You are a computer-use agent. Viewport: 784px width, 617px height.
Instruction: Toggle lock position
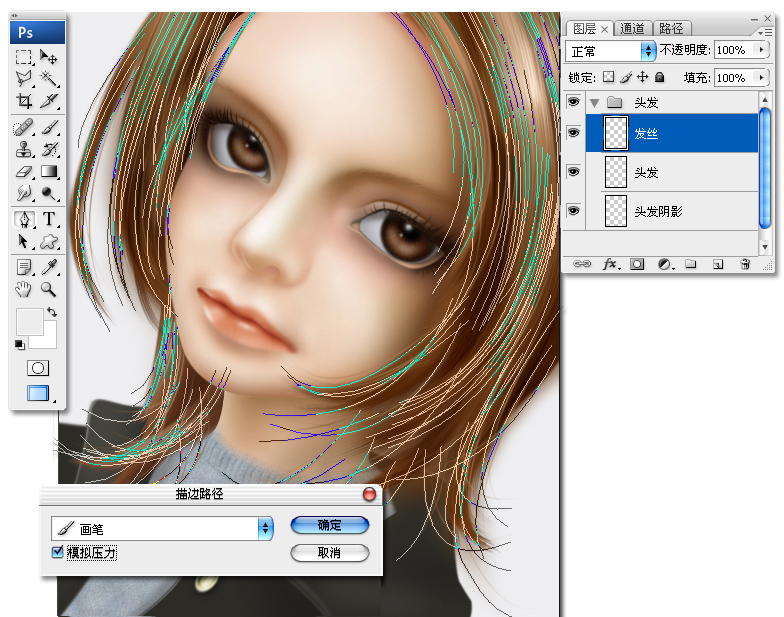point(642,77)
